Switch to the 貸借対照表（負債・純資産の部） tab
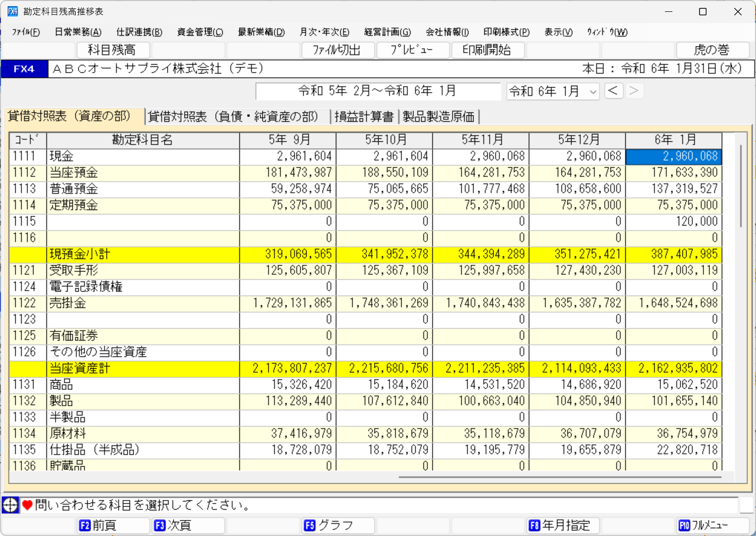Screen dimensions: 756x536 tap(233, 117)
